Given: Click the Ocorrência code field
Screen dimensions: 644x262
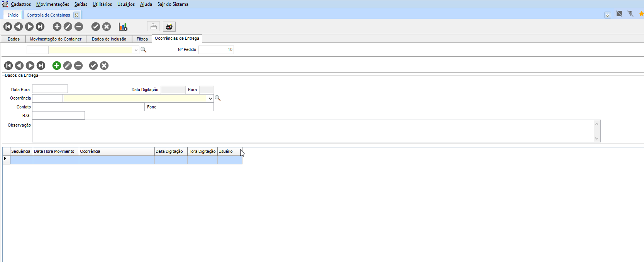Looking at the screenshot, I should pos(47,98).
